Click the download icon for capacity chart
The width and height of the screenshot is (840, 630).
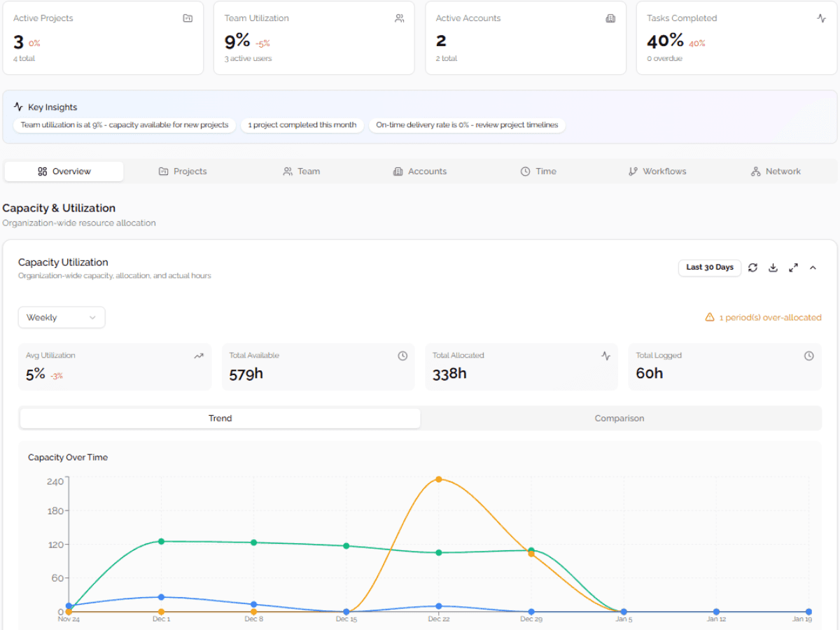(773, 267)
